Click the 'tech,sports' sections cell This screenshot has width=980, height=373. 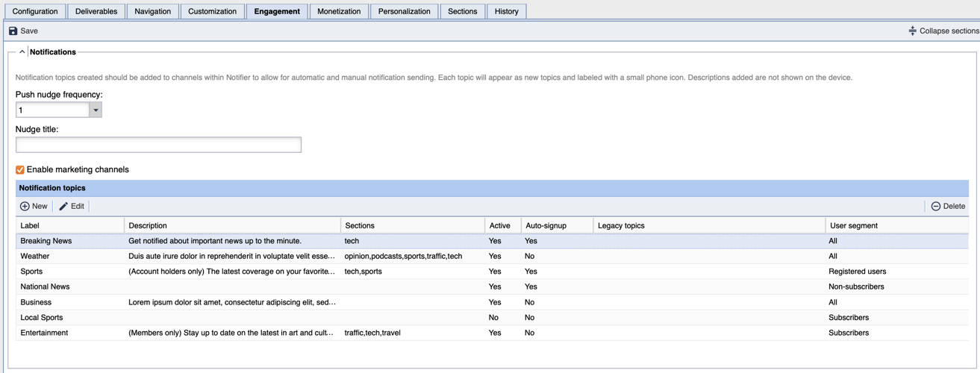pyautogui.click(x=363, y=272)
